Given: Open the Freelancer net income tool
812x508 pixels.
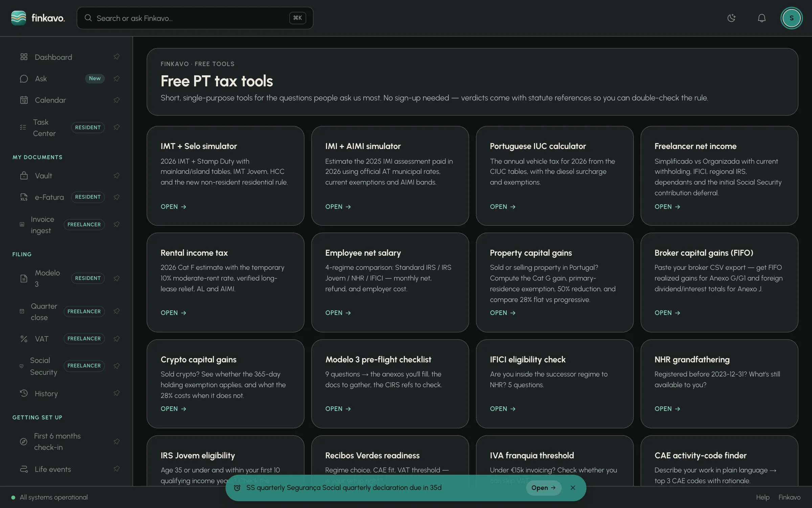Looking at the screenshot, I should point(667,207).
